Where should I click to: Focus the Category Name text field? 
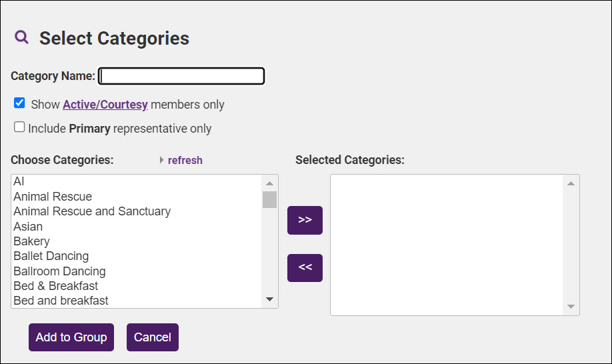[181, 76]
